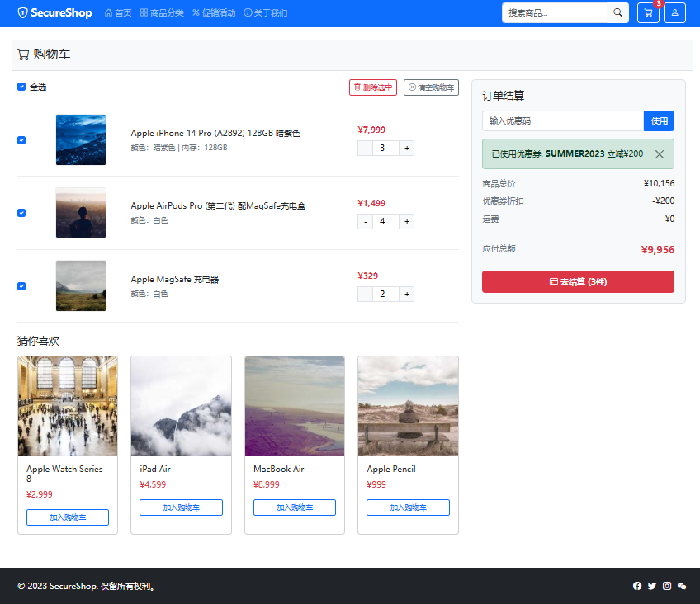
Task: Focus the 搜索商品 search field
Action: (x=555, y=13)
